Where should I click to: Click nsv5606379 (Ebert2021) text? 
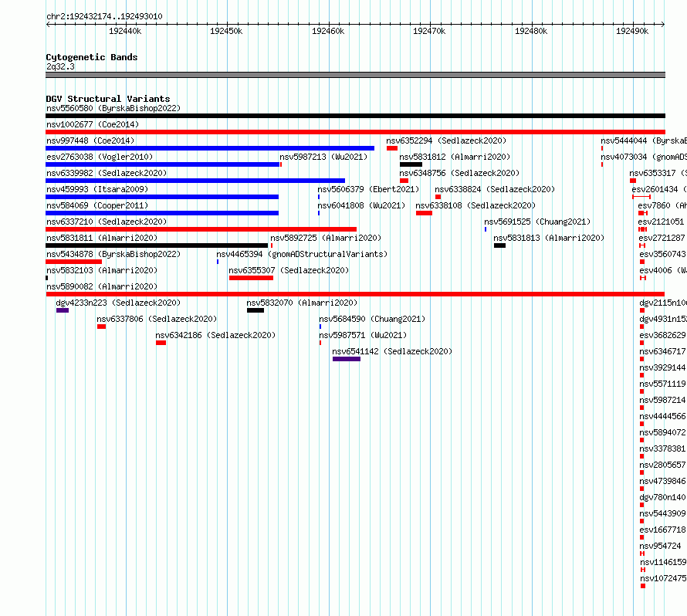(368, 189)
